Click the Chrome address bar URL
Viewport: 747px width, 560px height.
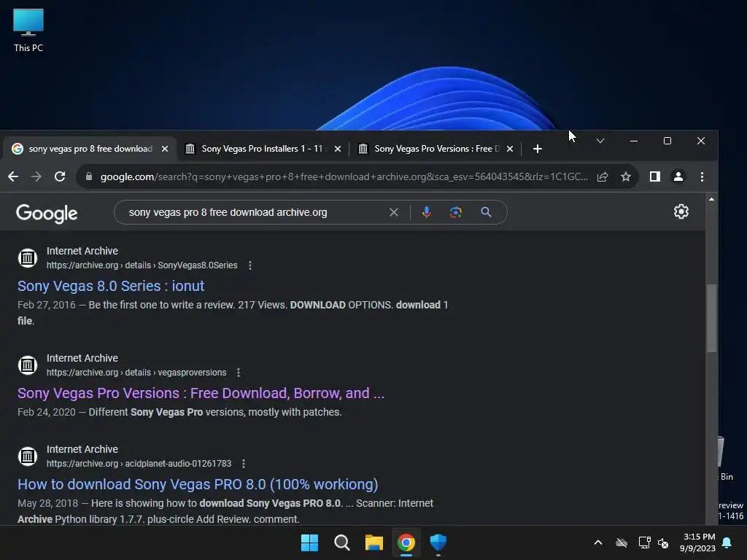(x=344, y=176)
